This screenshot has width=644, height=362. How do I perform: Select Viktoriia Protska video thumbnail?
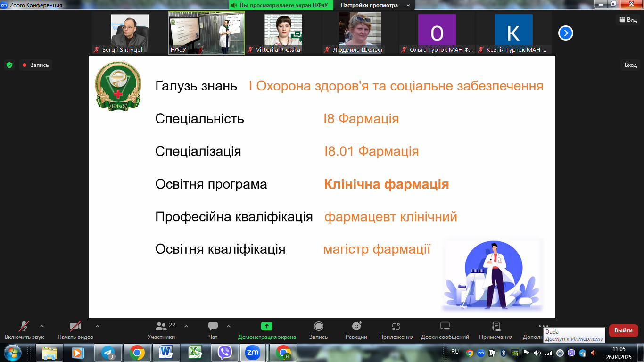[283, 33]
